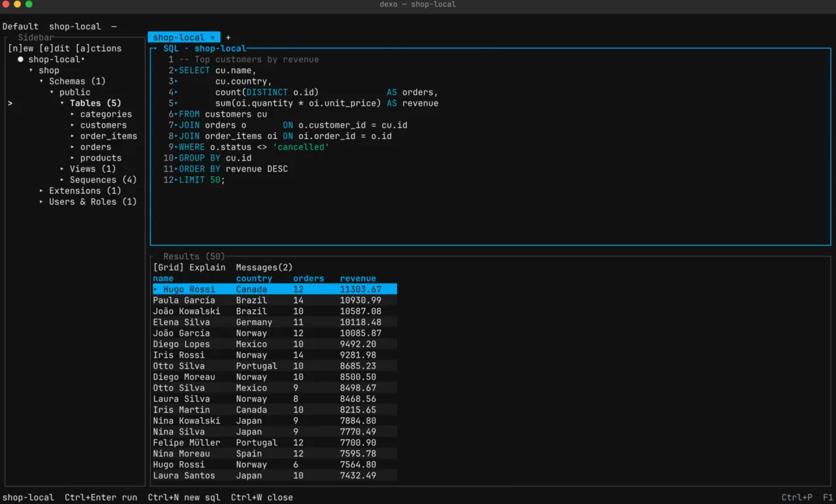Click Ctrl+W close in status bar
836x504 pixels.
click(262, 497)
